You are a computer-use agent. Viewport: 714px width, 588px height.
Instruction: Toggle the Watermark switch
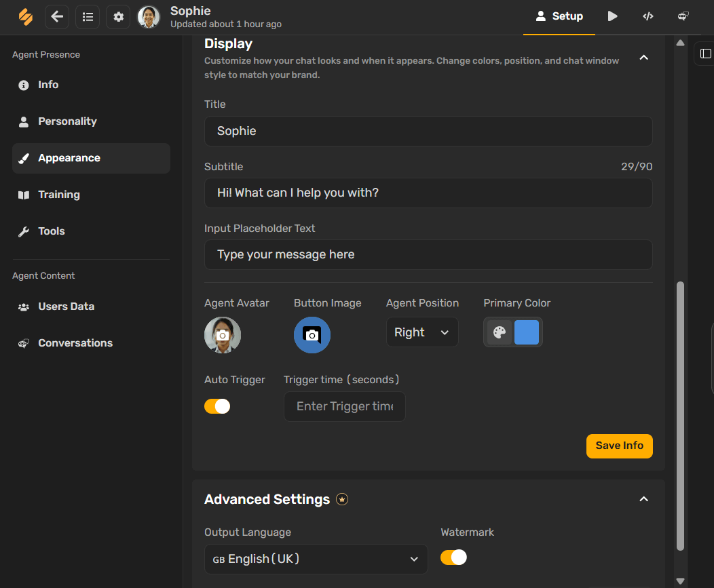[453, 557]
